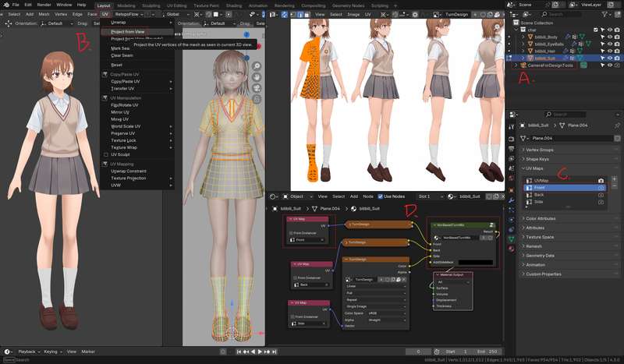Toggle render camera icon for bilibili_Eyeballs
The image size is (624, 364).
tap(617, 44)
